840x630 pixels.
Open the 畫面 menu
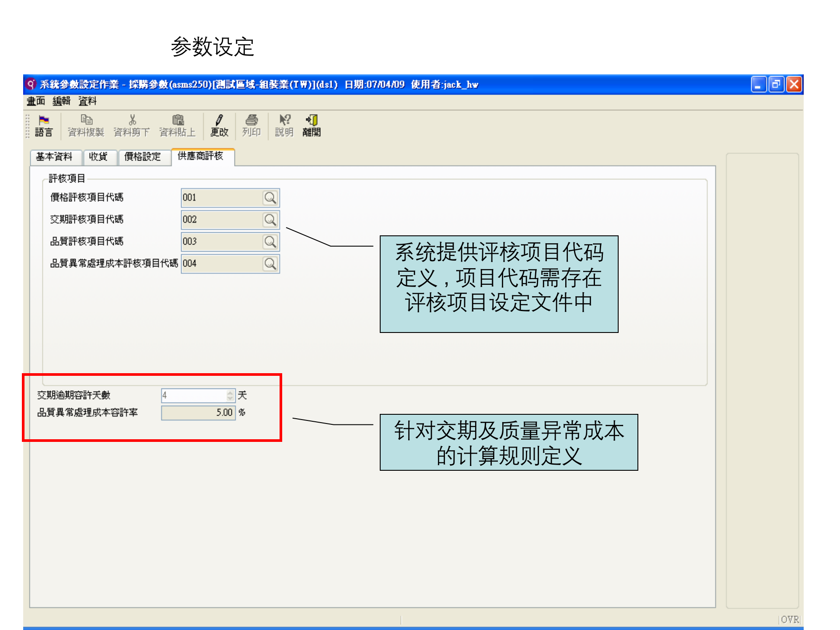(x=35, y=101)
